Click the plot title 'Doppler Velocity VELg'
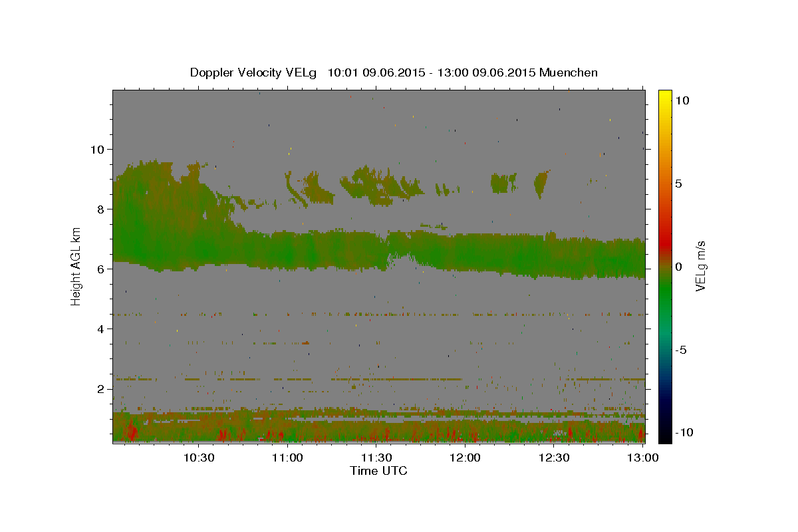Screen dimensions: 798x532 (255, 72)
